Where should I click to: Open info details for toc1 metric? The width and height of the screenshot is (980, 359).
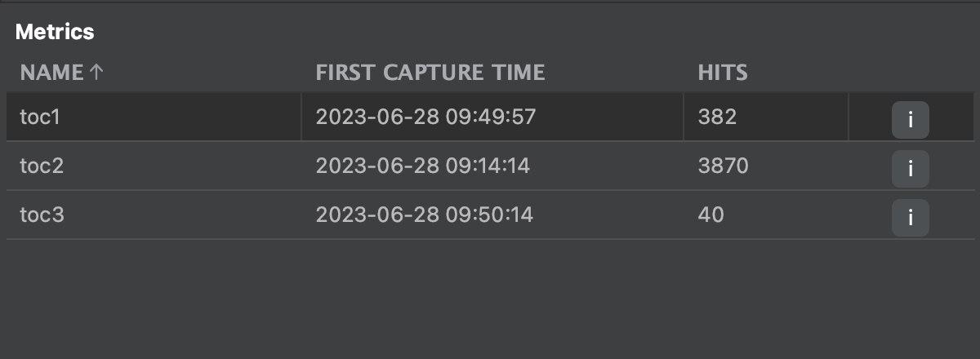pos(910,122)
